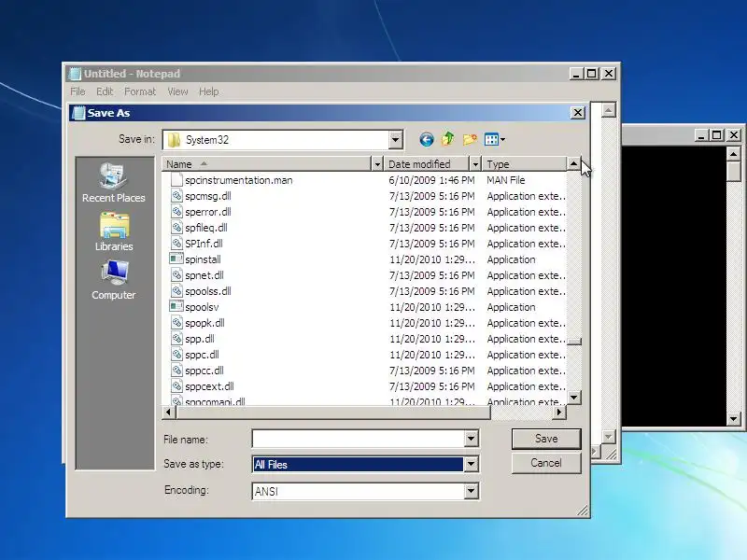Viewport: 747px width, 560px height.
Task: Click file list scroll left arrow
Action: (x=169, y=412)
